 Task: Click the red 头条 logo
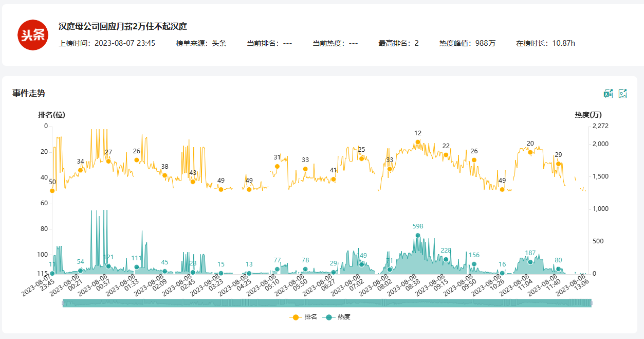pos(33,35)
